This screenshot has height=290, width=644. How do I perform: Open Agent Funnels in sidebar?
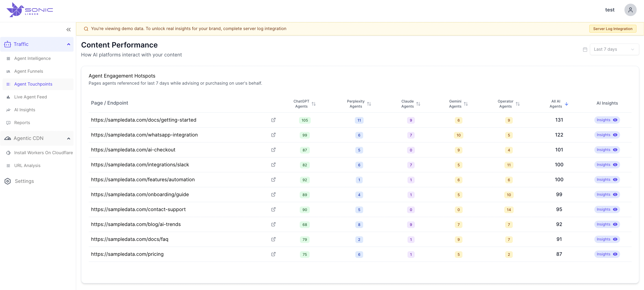pyautogui.click(x=28, y=71)
